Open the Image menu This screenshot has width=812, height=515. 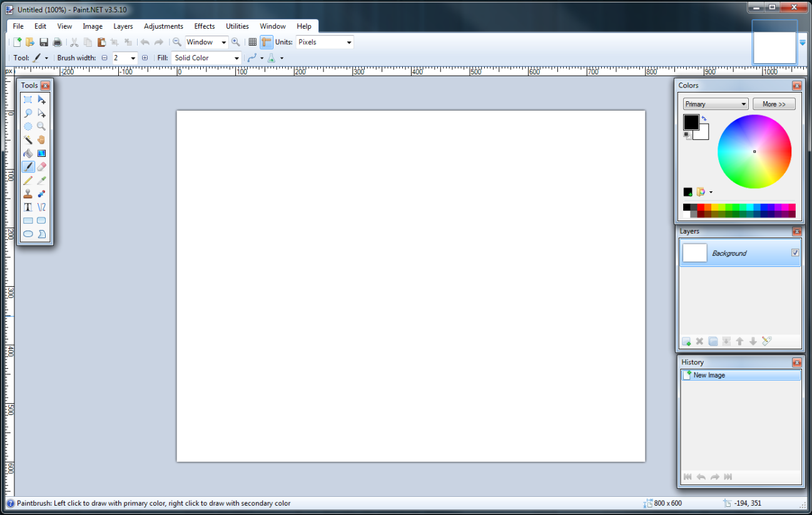coord(93,26)
